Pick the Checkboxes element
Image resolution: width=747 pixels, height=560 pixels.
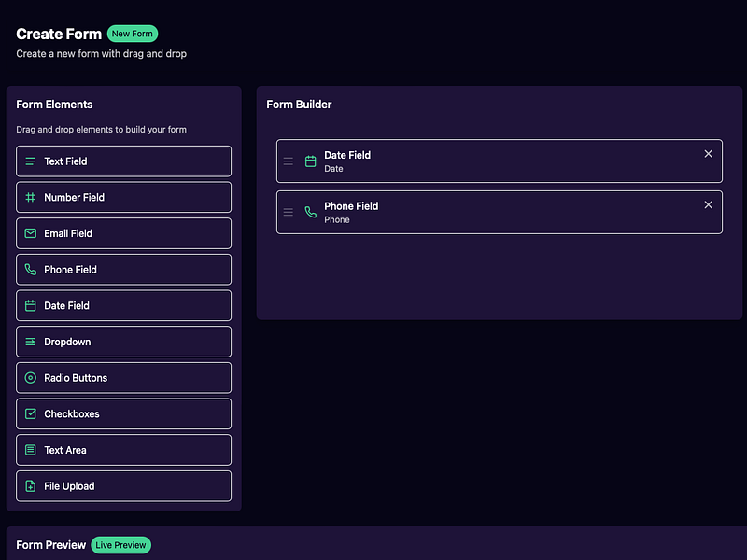tap(124, 413)
